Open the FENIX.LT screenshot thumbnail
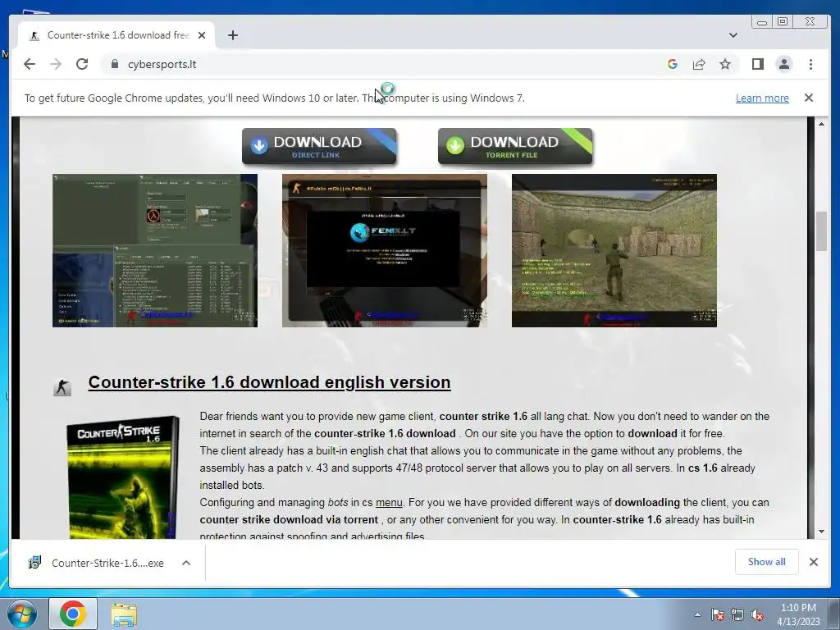 385,250
